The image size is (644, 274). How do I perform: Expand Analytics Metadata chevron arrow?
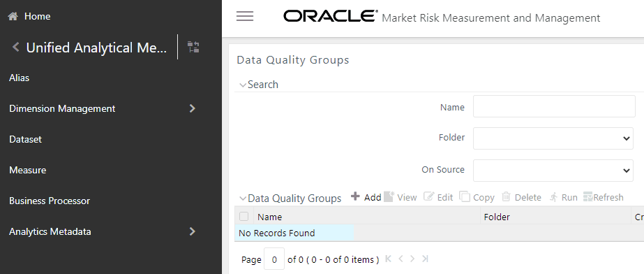pos(192,231)
